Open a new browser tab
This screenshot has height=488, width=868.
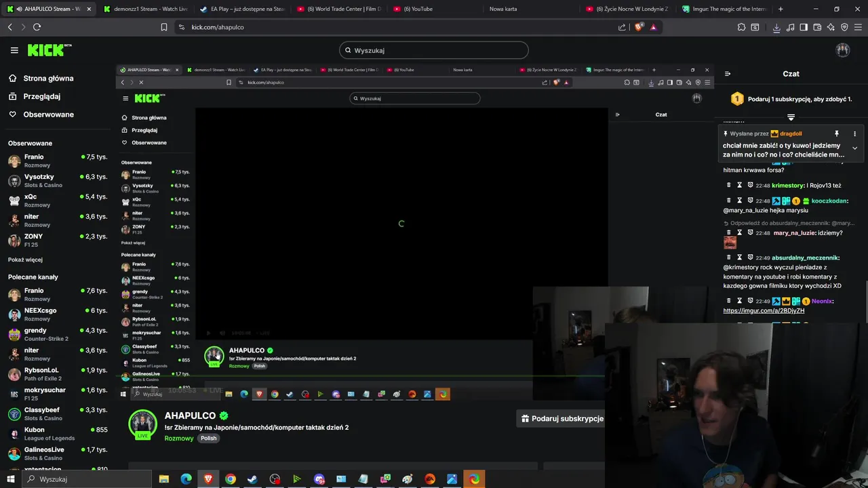pyautogui.click(x=781, y=9)
